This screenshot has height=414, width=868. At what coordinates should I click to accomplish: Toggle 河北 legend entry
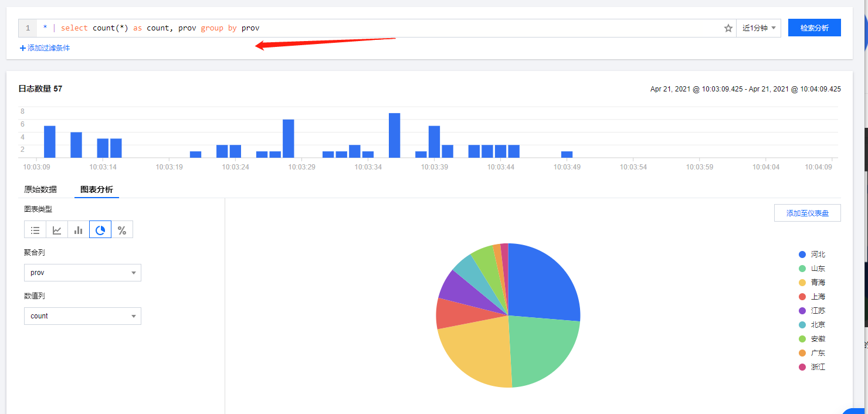point(812,254)
